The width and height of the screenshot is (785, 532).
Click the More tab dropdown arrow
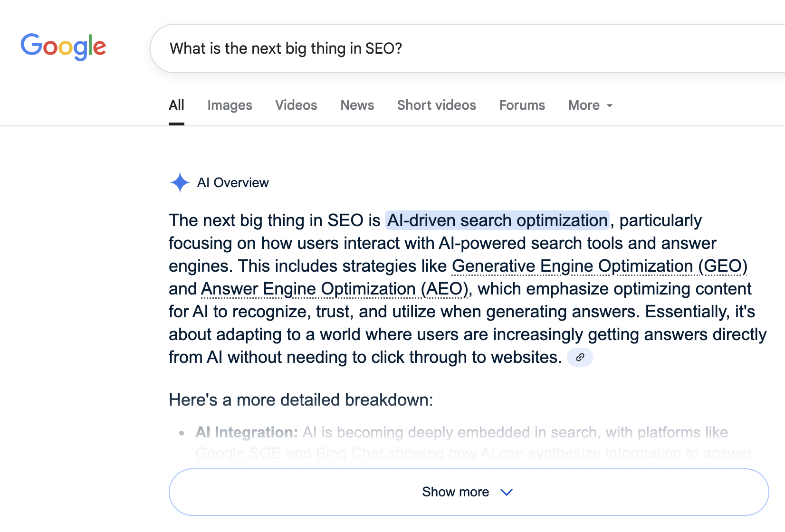(x=610, y=105)
